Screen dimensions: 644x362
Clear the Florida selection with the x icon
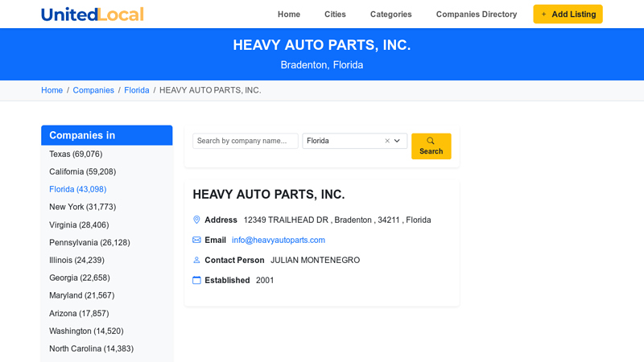point(387,141)
